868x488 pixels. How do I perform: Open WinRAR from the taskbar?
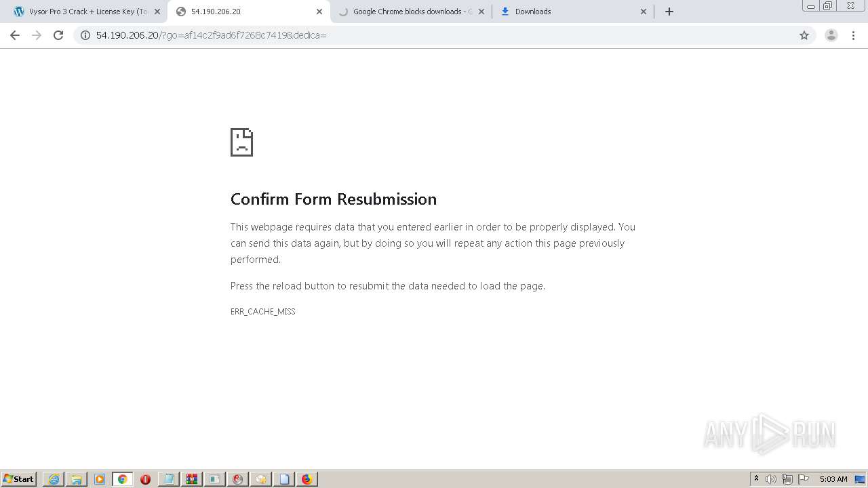coord(191,479)
